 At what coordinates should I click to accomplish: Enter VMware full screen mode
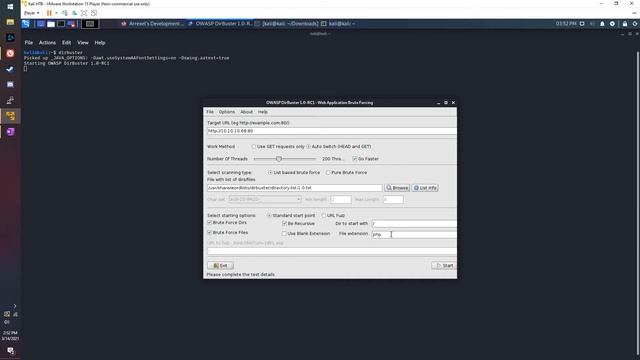(x=84, y=13)
